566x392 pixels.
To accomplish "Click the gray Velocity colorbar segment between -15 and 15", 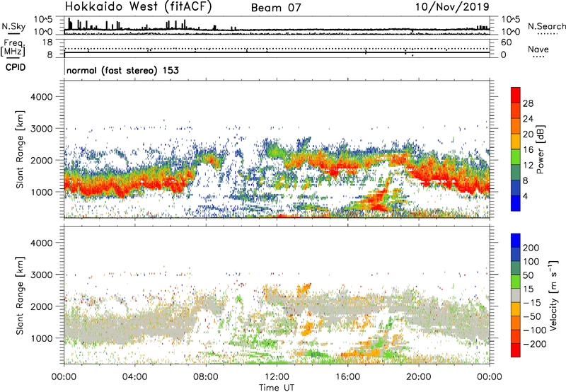I will pyautogui.click(x=516, y=295).
